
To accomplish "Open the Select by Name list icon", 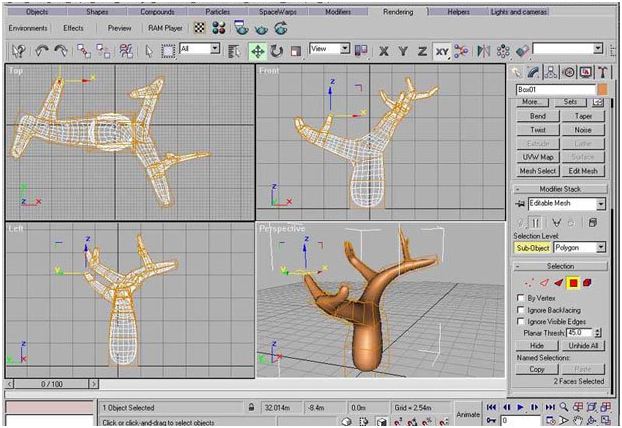I will (234, 51).
